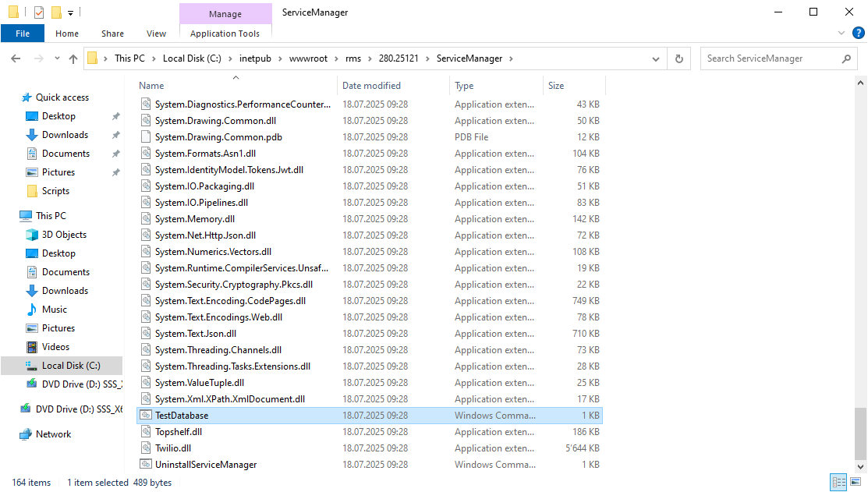This screenshot has width=868, height=492.
Task: Select System.Text.Json.dll file icon
Action: (x=146, y=334)
